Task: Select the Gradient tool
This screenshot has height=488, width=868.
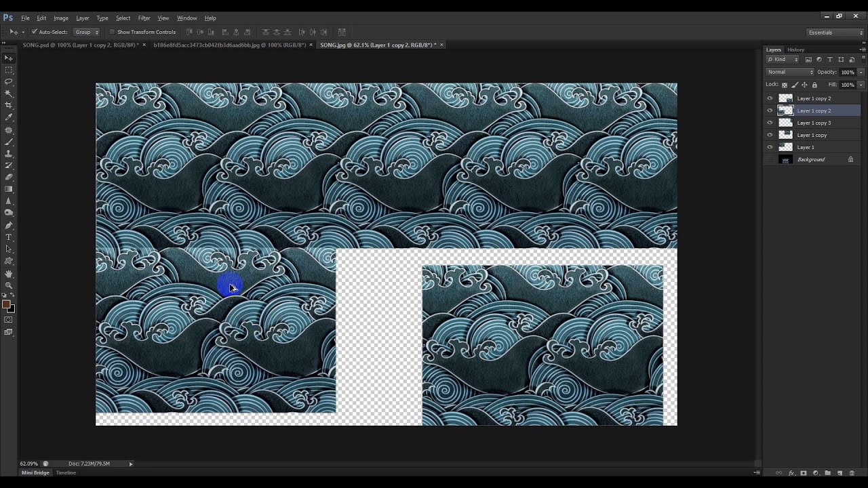Action: (9, 189)
